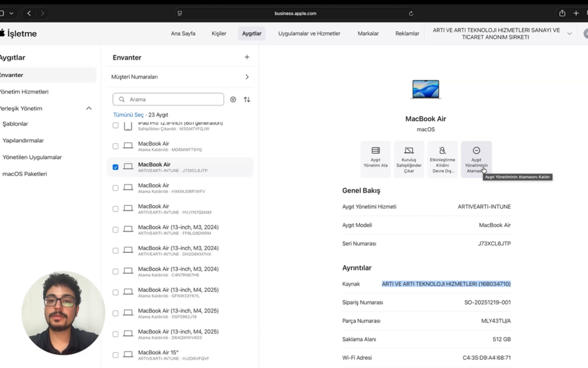Open Uygulamalar ve Hizmetler tab
This screenshot has height=368, width=588.
[x=309, y=33]
